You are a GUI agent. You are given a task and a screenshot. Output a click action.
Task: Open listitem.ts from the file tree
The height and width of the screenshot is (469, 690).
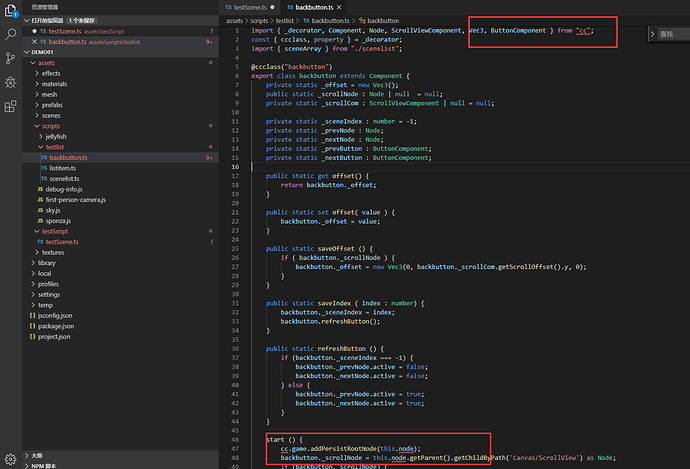click(63, 168)
